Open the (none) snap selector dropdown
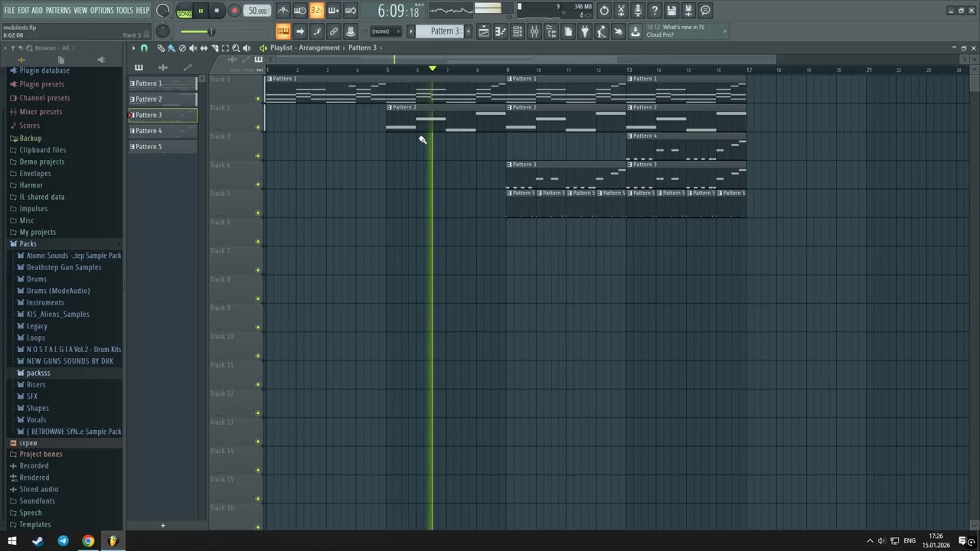 click(x=384, y=31)
